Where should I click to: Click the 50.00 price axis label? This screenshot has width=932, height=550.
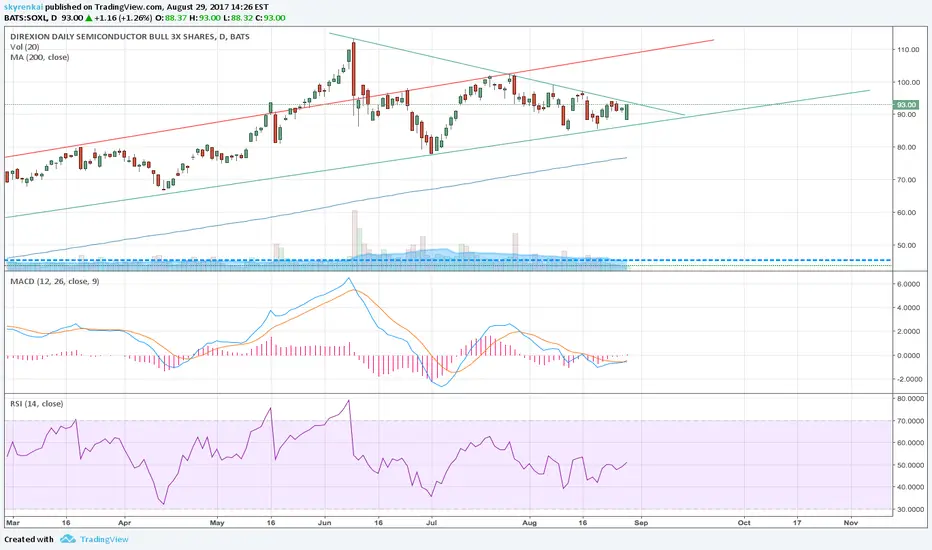coord(906,246)
